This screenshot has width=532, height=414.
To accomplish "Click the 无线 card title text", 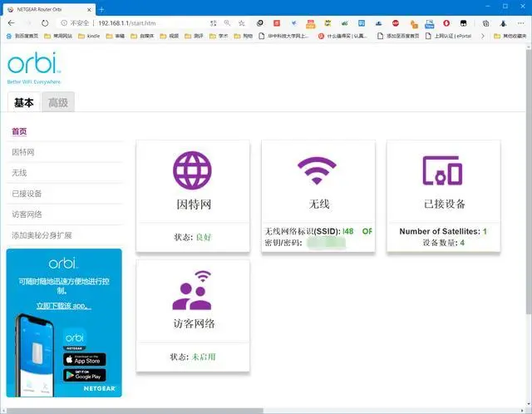I will [x=319, y=204].
